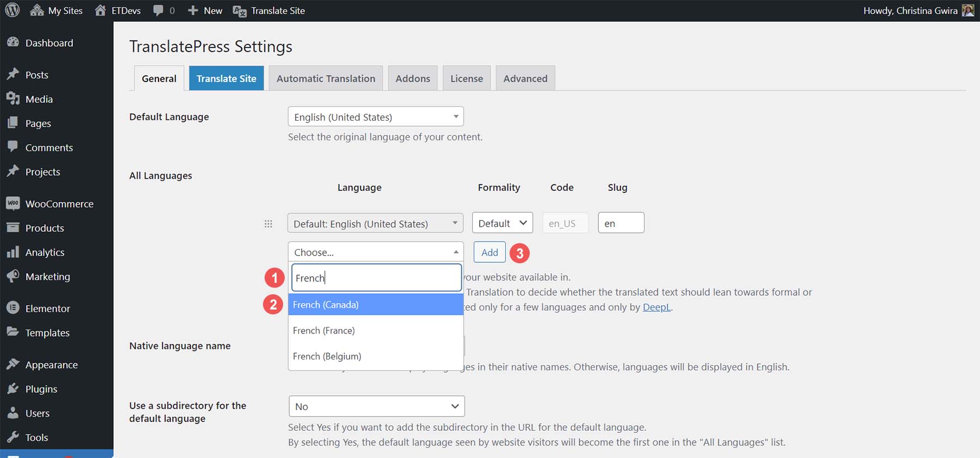The height and width of the screenshot is (458, 980).
Task: Switch to the Automatic Translation tab
Action: coord(326,78)
